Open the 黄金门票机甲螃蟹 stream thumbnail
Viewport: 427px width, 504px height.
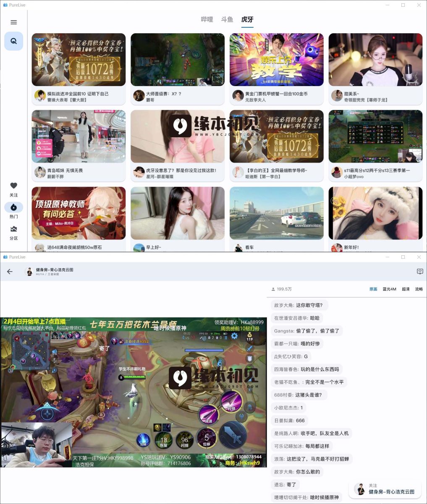pyautogui.click(x=277, y=60)
